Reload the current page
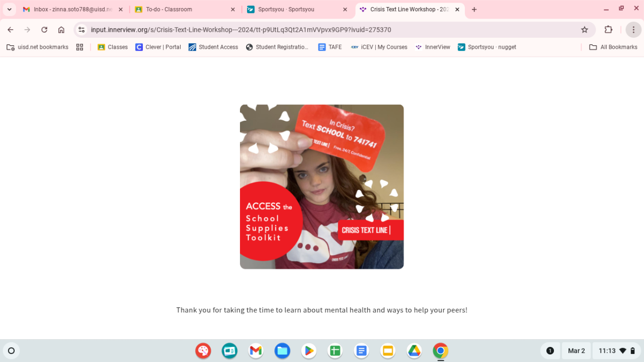644x362 pixels. point(44,30)
